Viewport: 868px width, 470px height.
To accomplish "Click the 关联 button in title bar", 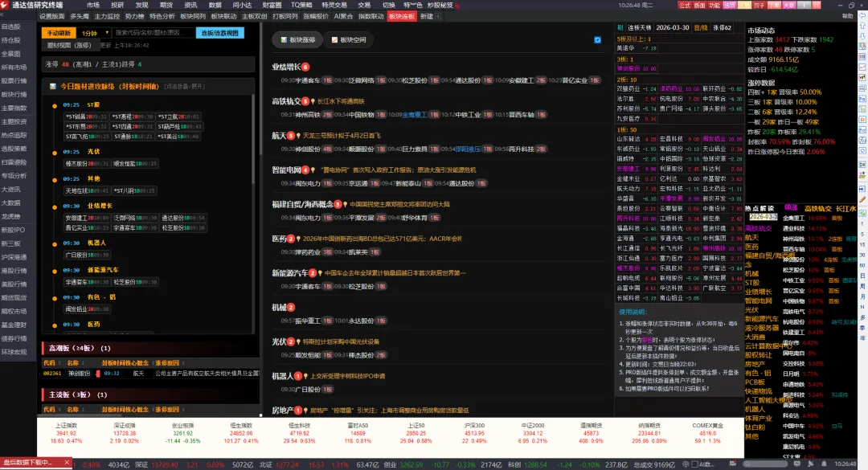I will (788, 5).
